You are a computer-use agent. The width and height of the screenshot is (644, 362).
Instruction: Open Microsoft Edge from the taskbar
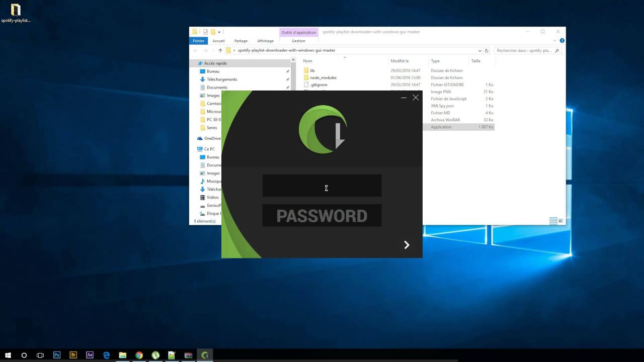[x=107, y=355]
